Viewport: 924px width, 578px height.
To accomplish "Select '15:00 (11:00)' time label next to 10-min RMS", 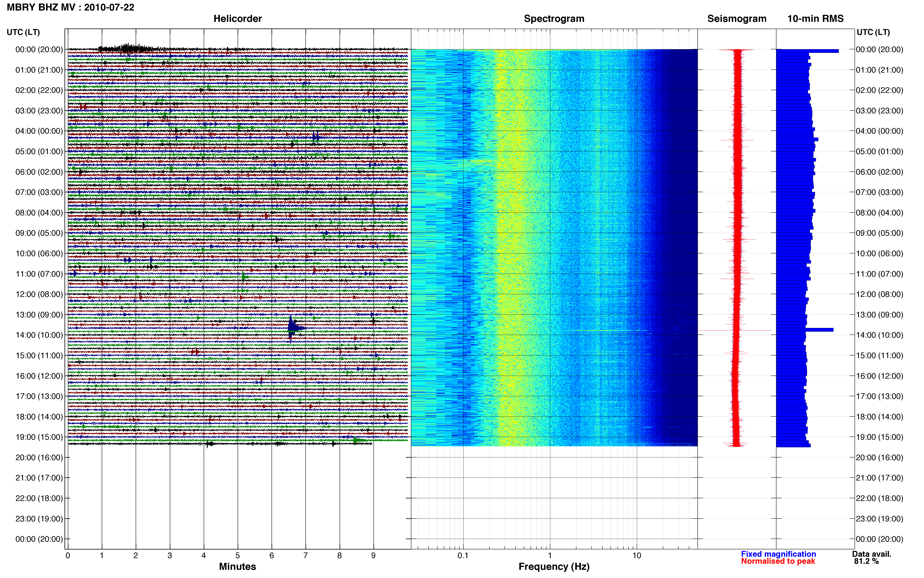I will [x=879, y=355].
